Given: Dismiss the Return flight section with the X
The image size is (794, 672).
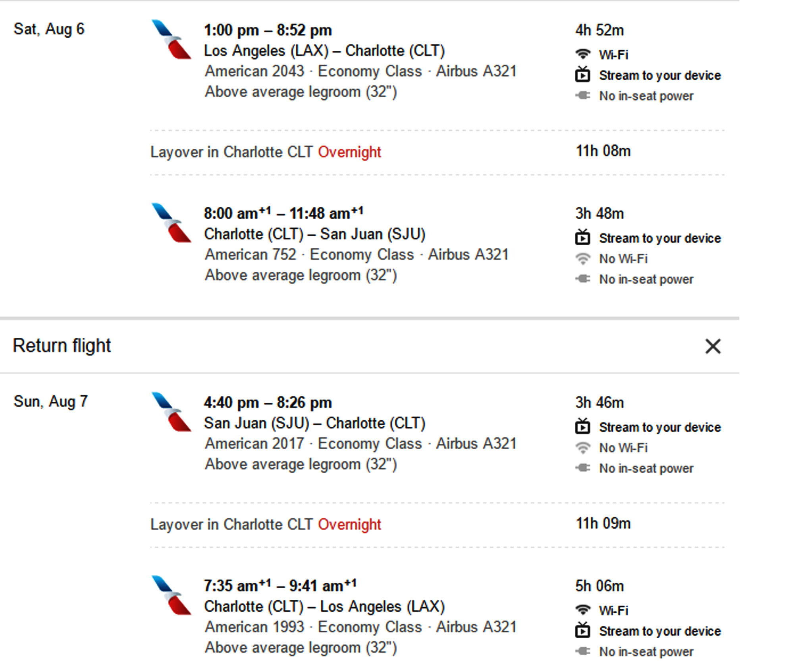Looking at the screenshot, I should 713,346.
